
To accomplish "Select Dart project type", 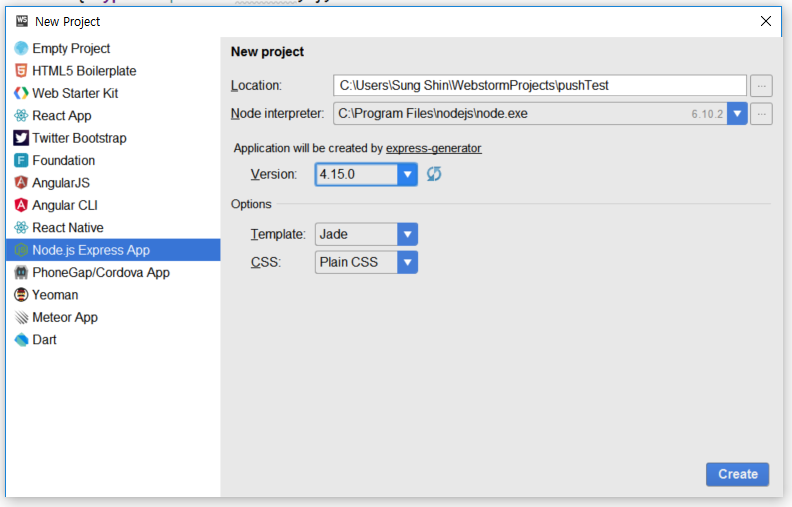I will click(113, 340).
